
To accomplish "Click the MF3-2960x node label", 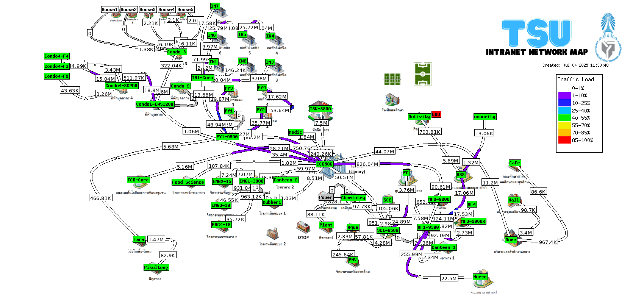I will coord(474,221).
